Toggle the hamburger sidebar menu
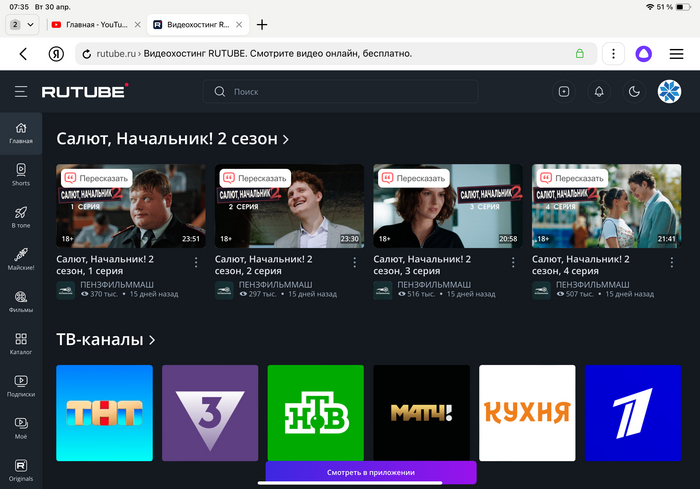The image size is (700, 489). coord(21,92)
